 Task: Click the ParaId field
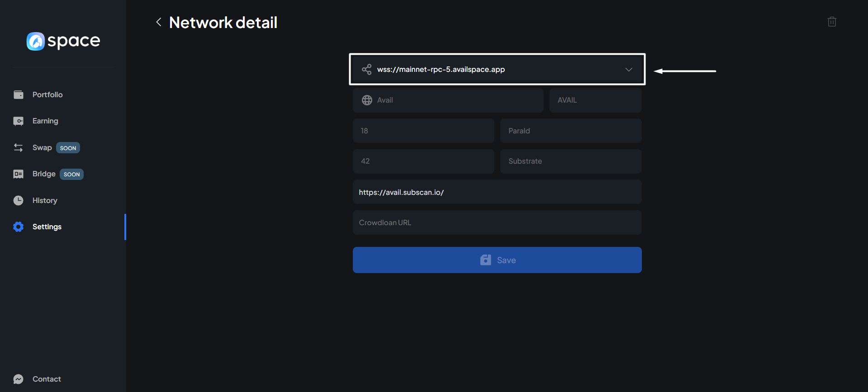click(570, 131)
